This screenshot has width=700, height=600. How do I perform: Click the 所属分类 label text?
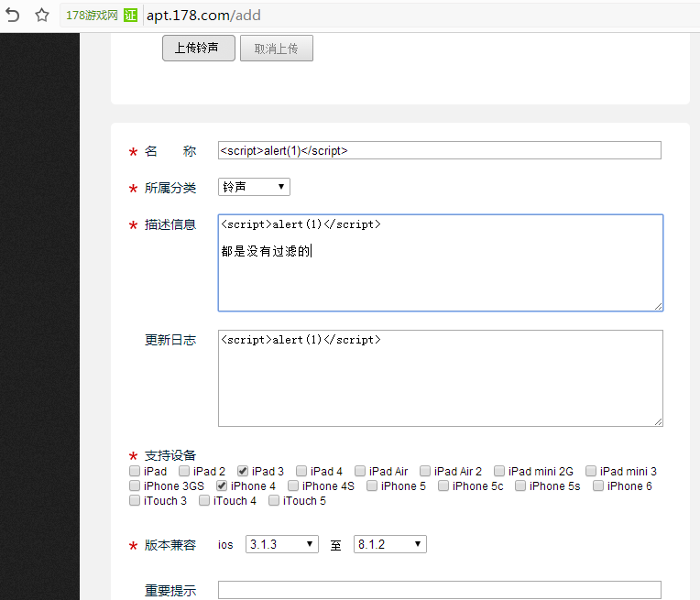pyautogui.click(x=170, y=188)
